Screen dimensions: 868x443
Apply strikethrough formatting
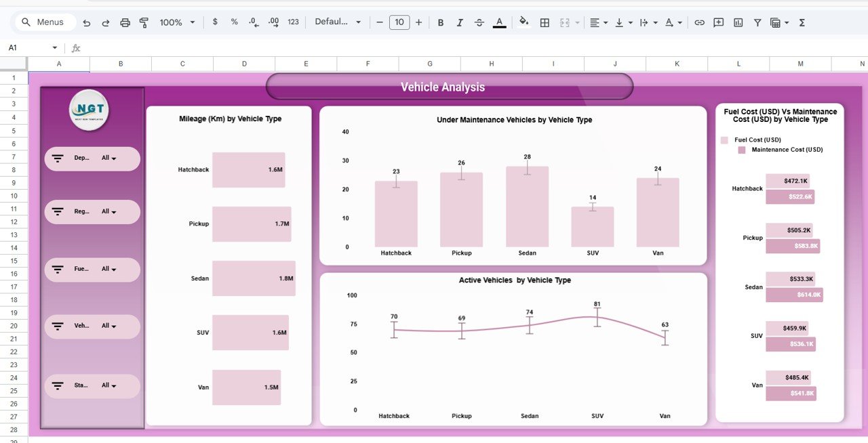[479, 22]
